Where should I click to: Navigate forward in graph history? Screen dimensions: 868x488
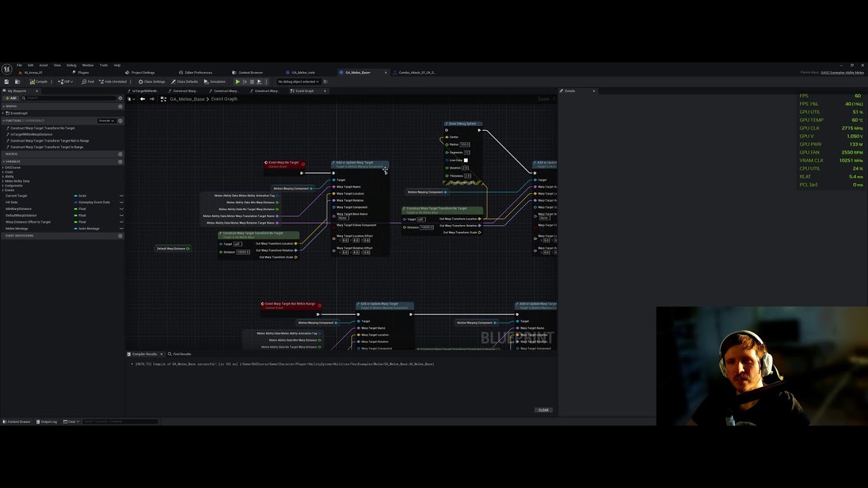pos(152,99)
